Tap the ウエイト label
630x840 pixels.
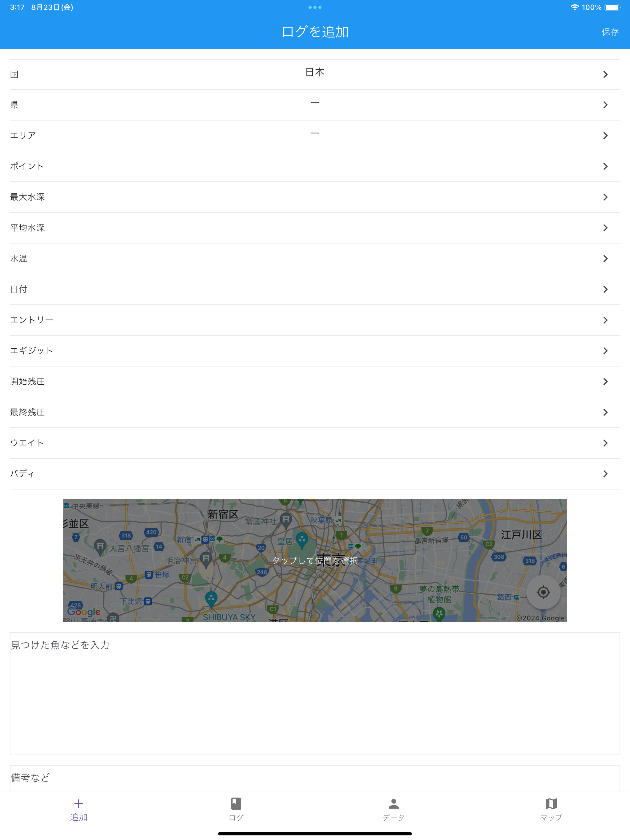27,443
